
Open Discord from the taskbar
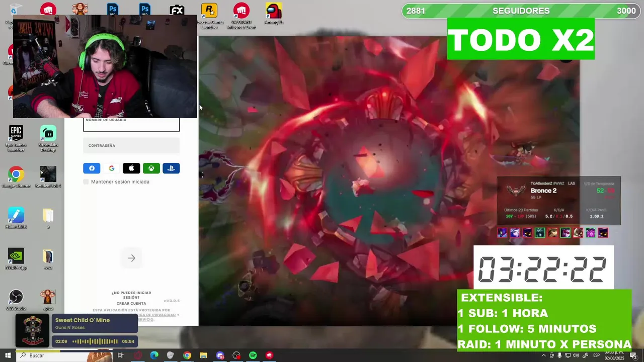tap(220, 355)
